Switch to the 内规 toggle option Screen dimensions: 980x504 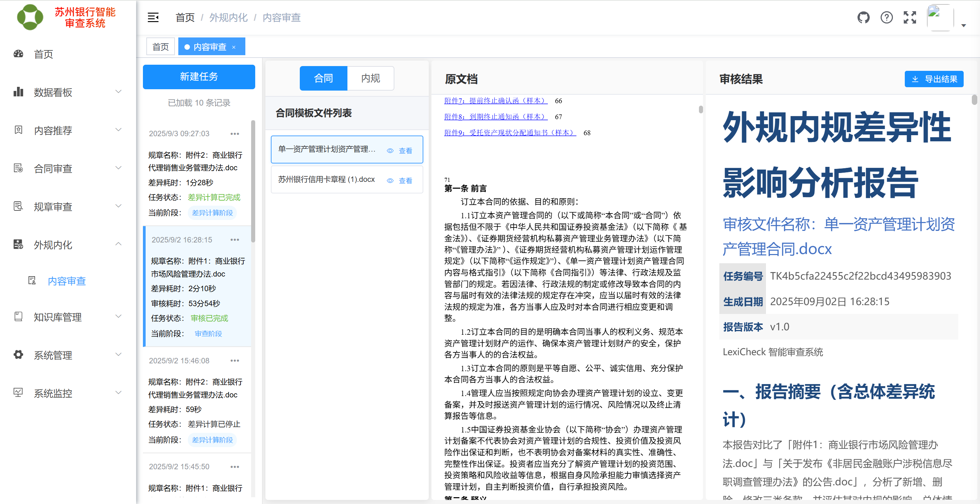point(371,78)
